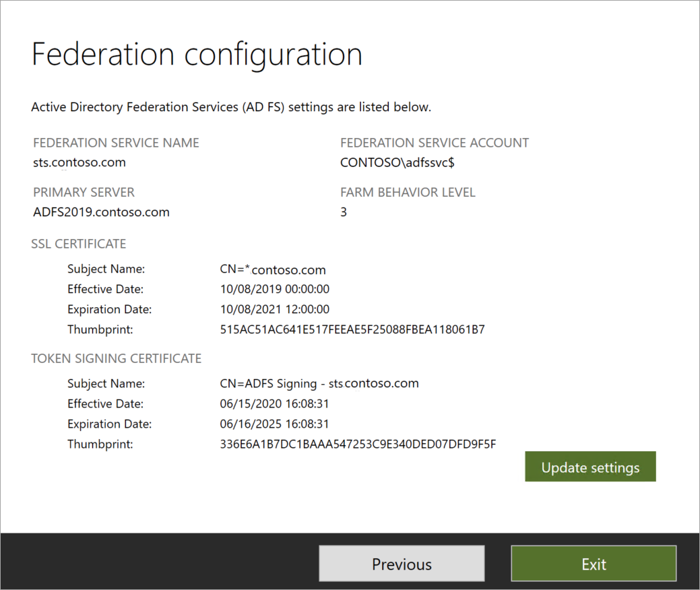700x590 pixels.
Task: Click the FEDERATION SERVICE ACCOUNT label
Action: (x=434, y=142)
